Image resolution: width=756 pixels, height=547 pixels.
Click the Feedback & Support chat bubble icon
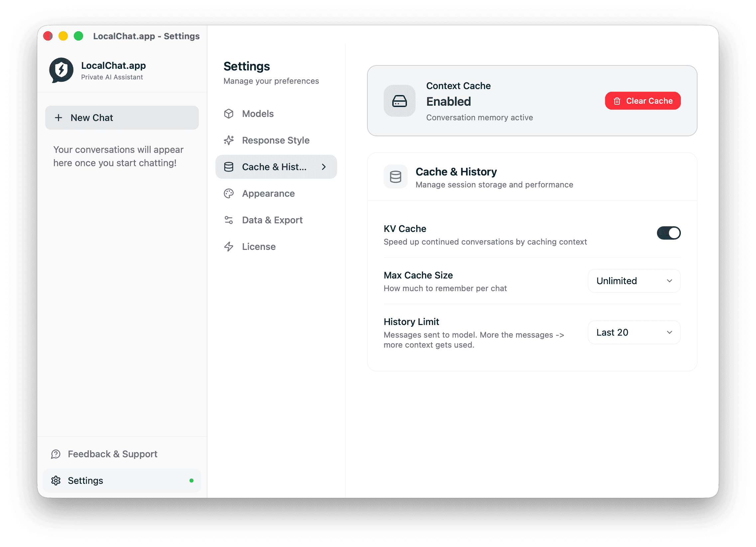pyautogui.click(x=56, y=454)
